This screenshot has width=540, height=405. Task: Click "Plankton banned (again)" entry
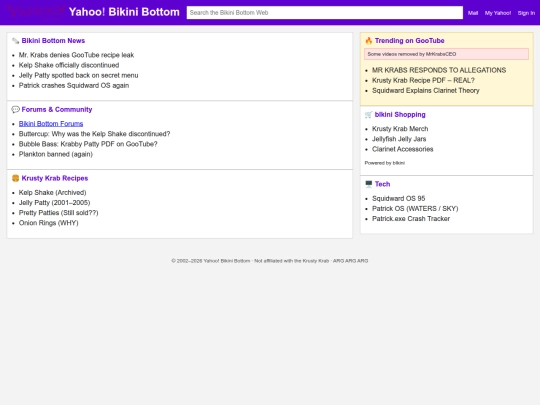(56, 154)
